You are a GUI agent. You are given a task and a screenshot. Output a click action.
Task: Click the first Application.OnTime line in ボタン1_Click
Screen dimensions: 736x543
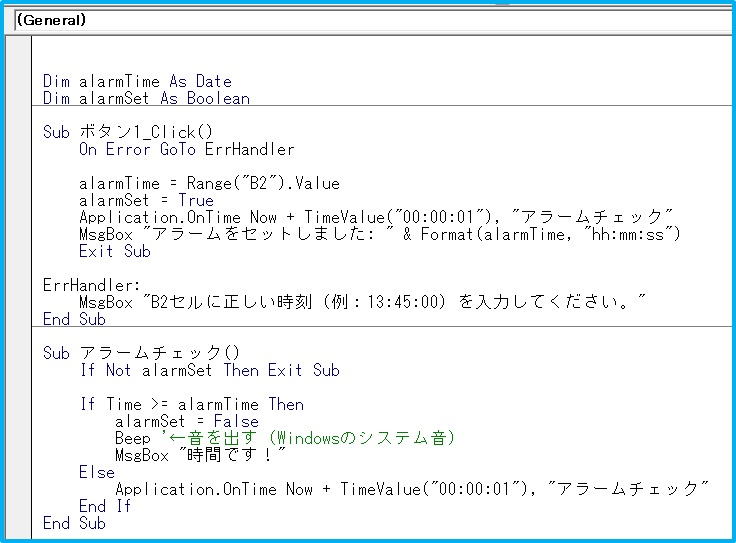[376, 217]
